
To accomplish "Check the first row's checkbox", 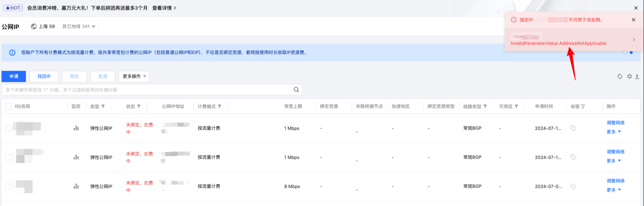I will click(x=8, y=128).
